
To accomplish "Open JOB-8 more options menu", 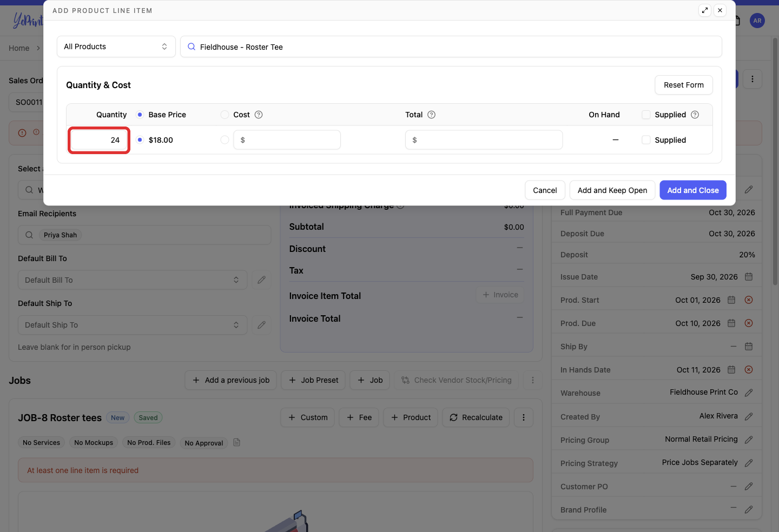I will tap(524, 417).
